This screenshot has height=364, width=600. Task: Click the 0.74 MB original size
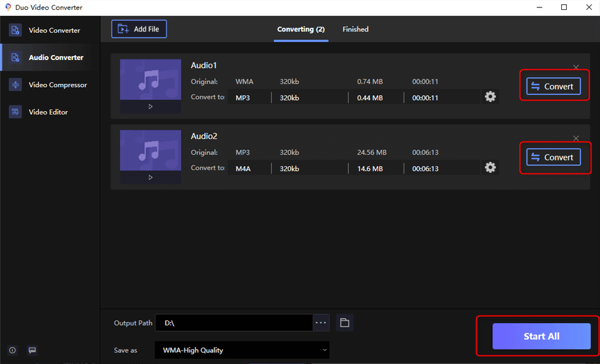click(370, 82)
